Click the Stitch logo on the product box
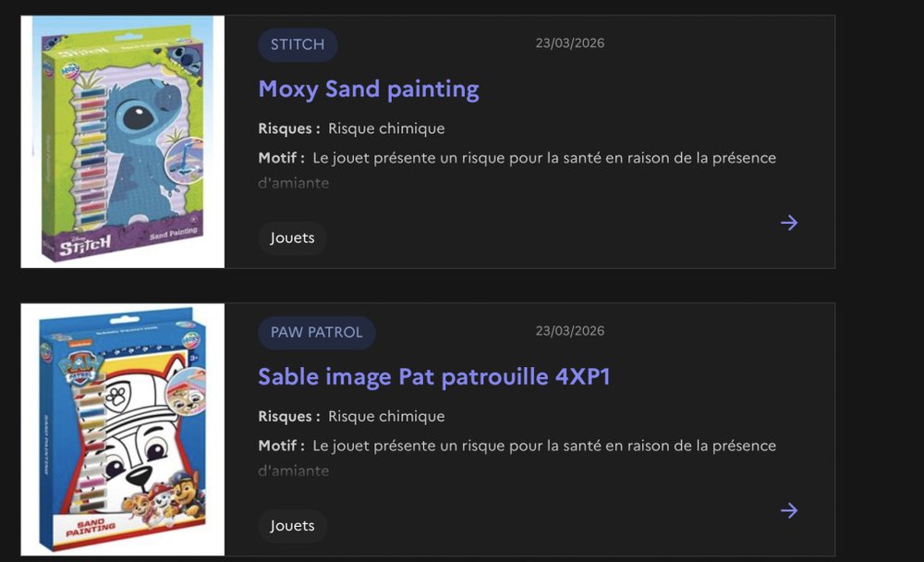The height and width of the screenshot is (562, 924). click(x=85, y=244)
